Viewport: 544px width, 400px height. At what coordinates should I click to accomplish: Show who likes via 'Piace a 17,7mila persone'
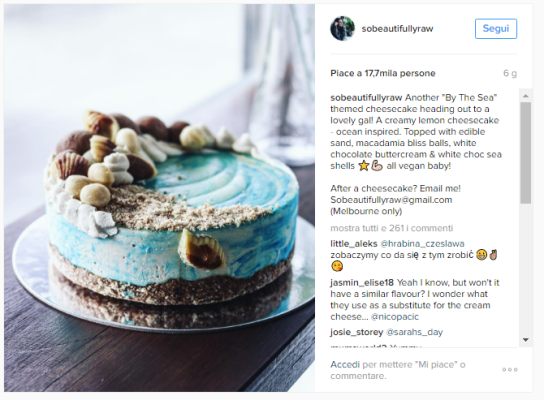tap(383, 73)
